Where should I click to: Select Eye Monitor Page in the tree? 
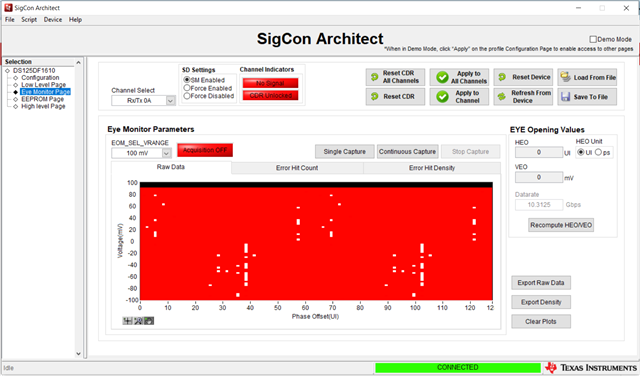(46, 92)
